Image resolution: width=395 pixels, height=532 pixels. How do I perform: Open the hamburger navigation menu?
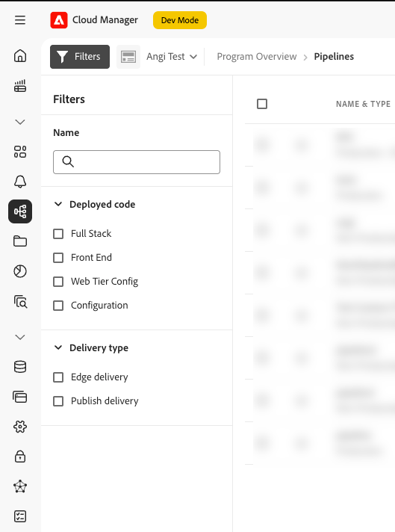(x=20, y=20)
